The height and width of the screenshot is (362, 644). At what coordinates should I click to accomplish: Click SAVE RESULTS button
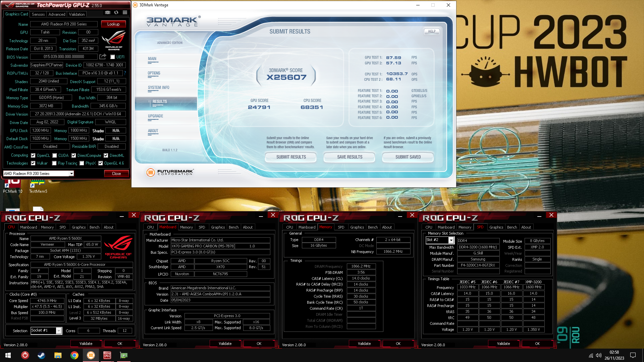[350, 157]
